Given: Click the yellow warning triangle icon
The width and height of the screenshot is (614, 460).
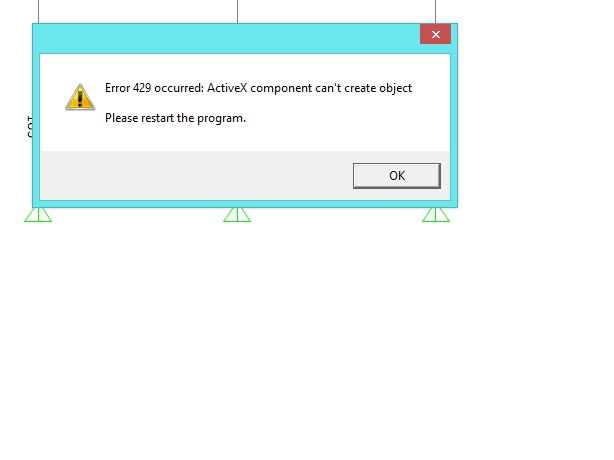Looking at the screenshot, I should (x=80, y=97).
